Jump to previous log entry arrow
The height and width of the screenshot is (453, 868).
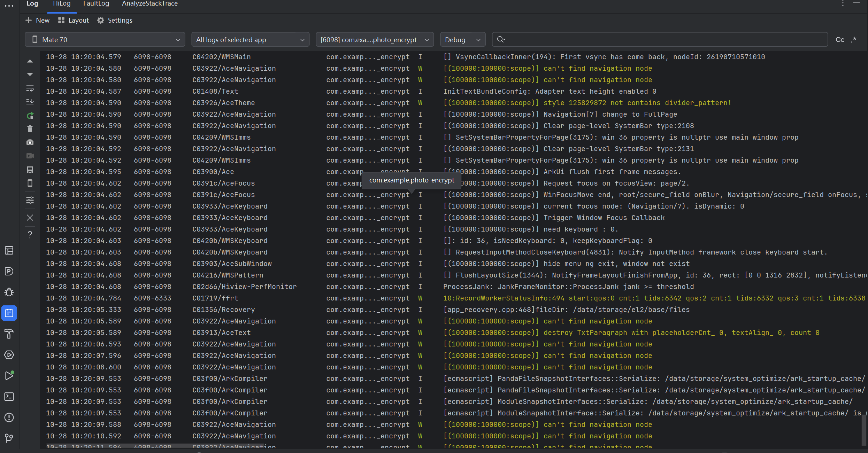[x=30, y=61]
